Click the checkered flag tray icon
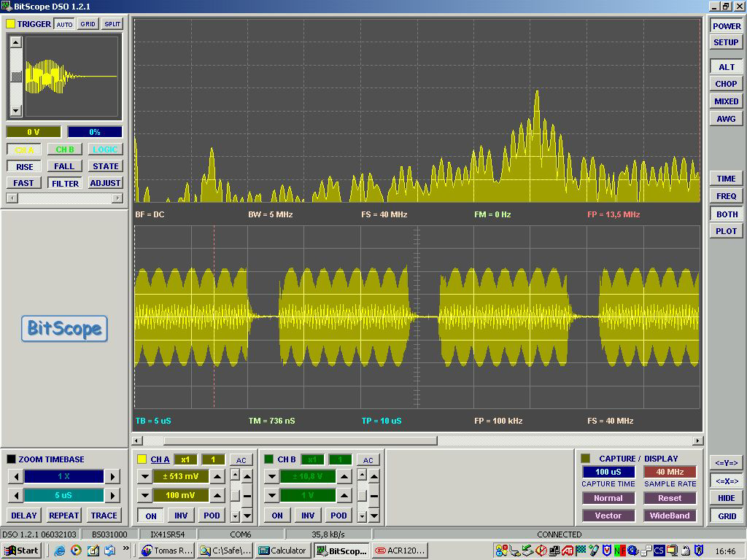747x560 pixels. point(581,551)
